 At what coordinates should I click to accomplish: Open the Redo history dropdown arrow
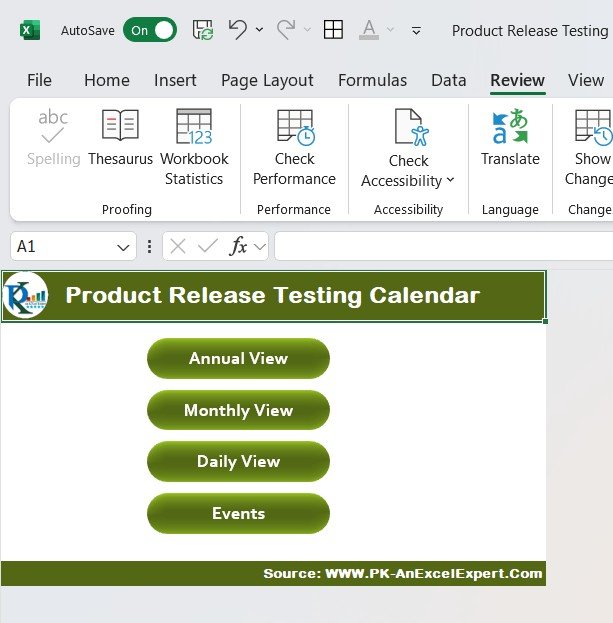(307, 30)
